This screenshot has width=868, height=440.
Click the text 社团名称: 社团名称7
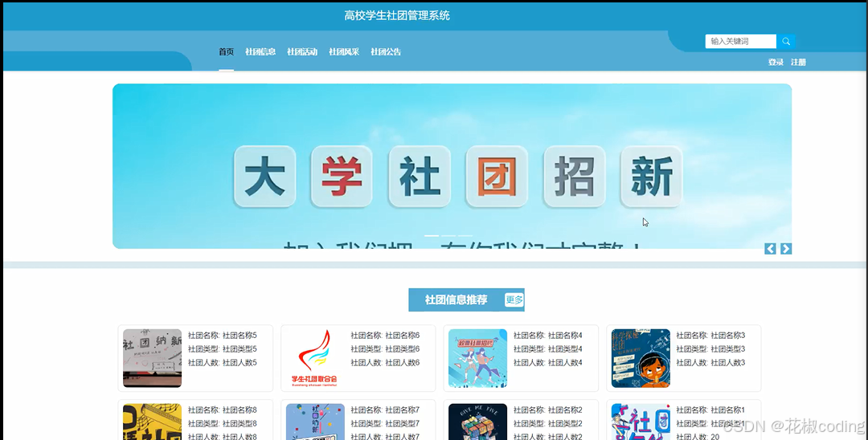pos(385,410)
